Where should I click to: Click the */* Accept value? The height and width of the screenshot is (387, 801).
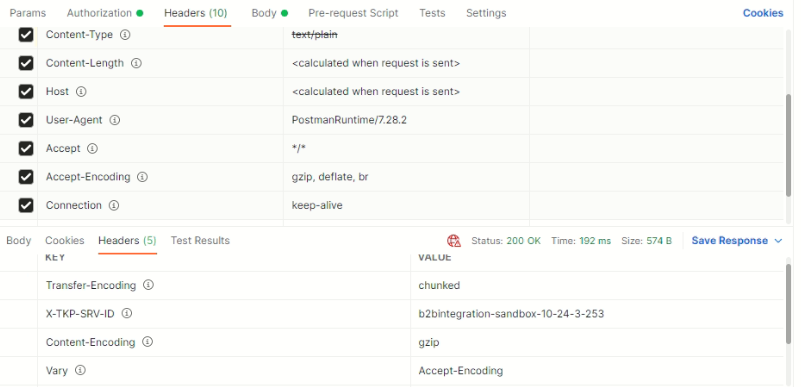pyautogui.click(x=298, y=149)
